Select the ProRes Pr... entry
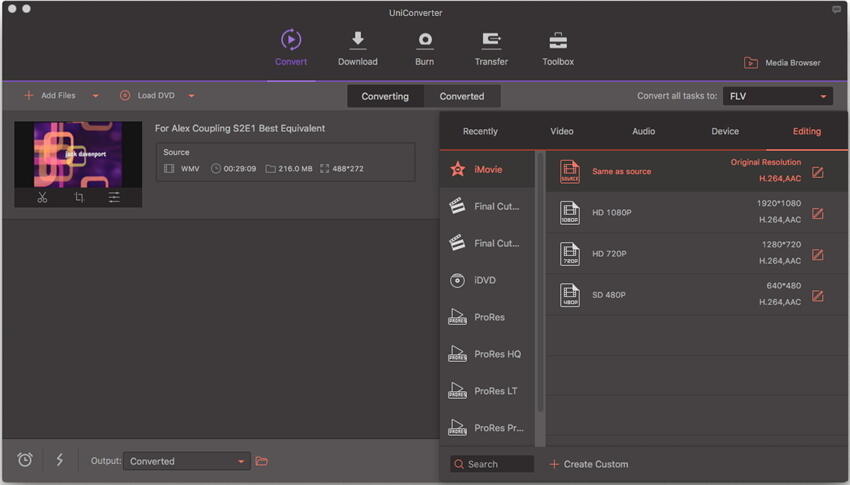Image resolution: width=850 pixels, height=485 pixels. 487,428
